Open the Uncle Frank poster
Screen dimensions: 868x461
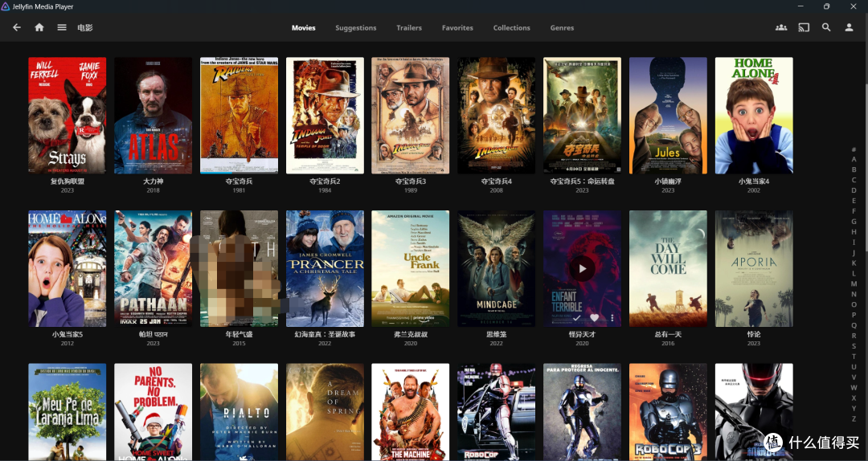[x=410, y=268]
